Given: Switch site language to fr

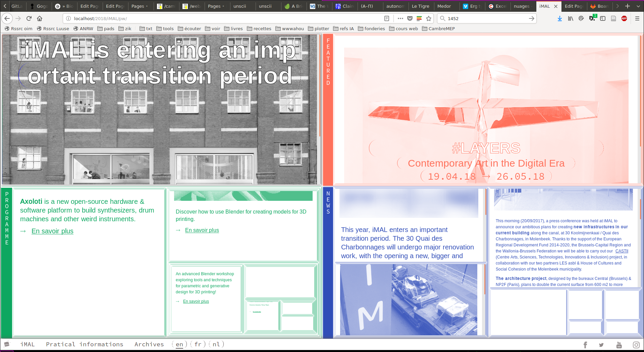Looking at the screenshot, I should pyautogui.click(x=198, y=344).
